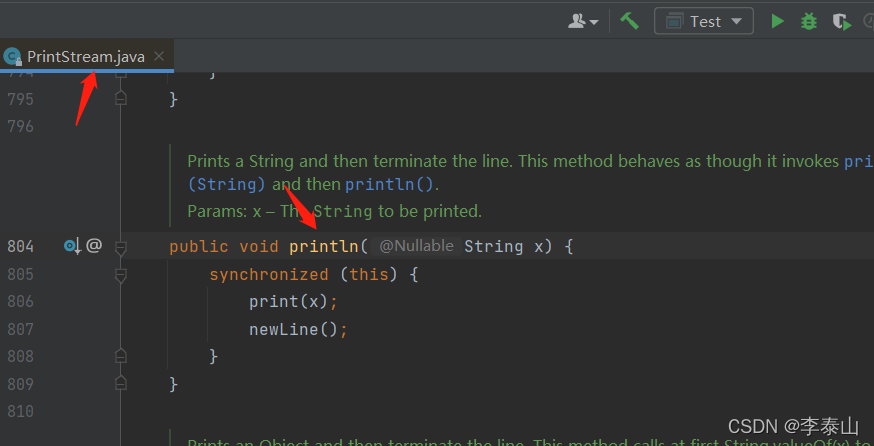This screenshot has width=874, height=446.
Task: Click line number 806 in the gutter
Action: tap(20, 301)
